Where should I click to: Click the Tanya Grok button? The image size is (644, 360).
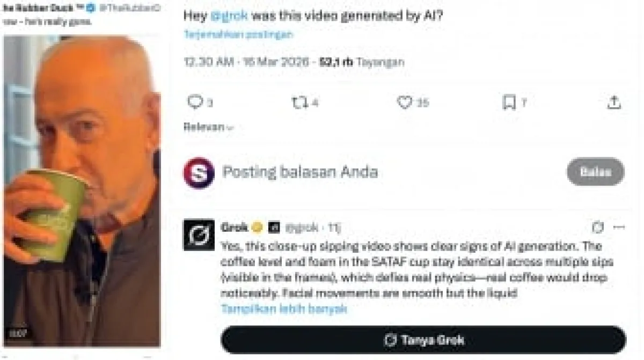tap(423, 340)
